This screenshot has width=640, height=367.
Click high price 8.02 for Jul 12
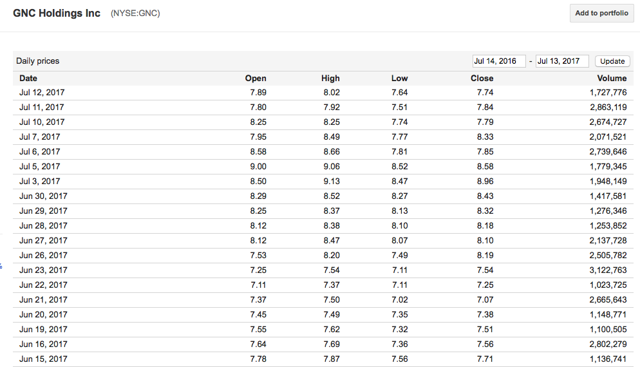[331, 92]
